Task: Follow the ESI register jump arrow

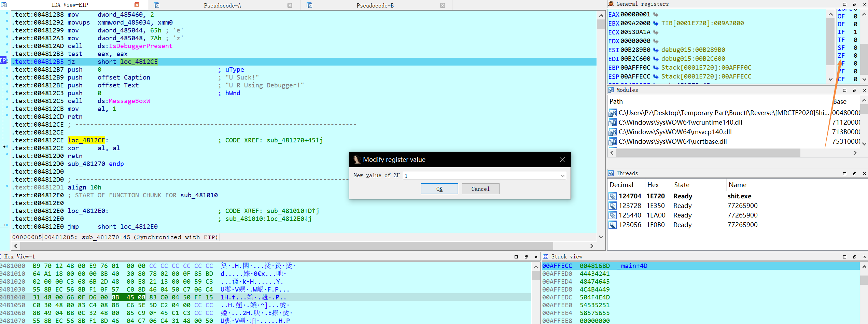Action: tap(656, 50)
